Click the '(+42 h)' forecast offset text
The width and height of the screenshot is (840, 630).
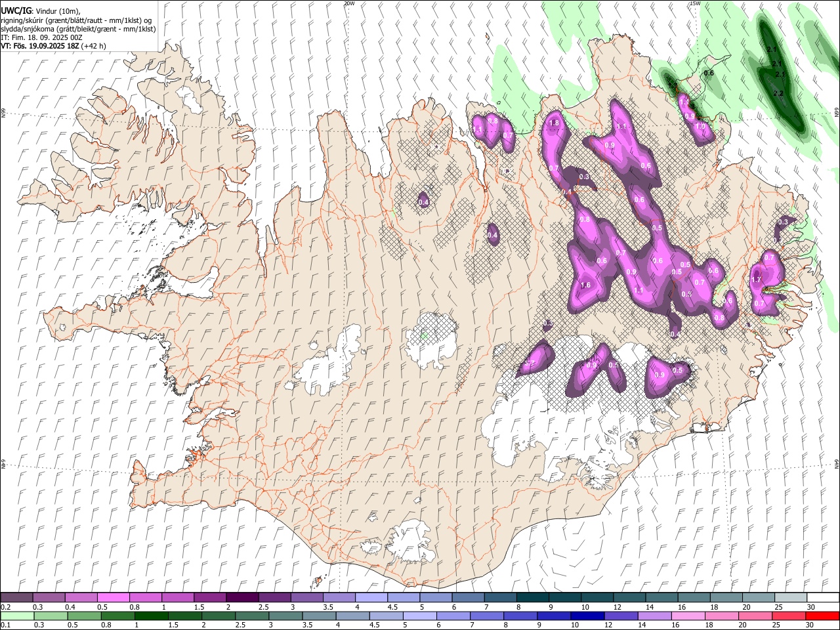[94, 46]
